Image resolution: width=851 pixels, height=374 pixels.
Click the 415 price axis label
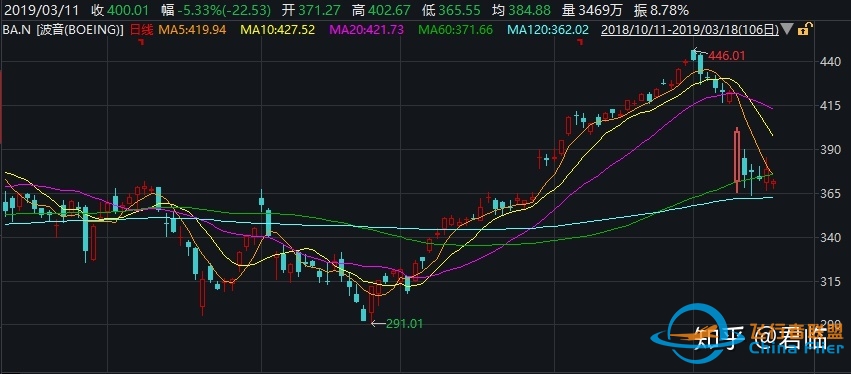pyautogui.click(x=831, y=106)
